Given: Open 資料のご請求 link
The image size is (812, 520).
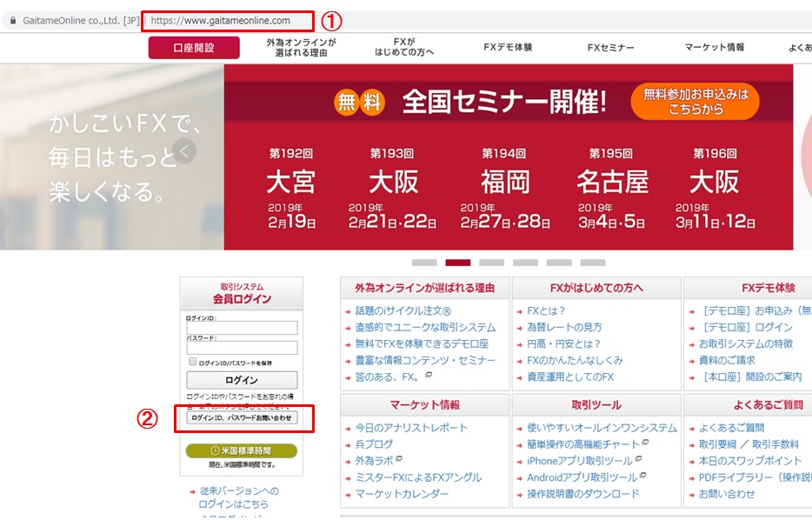Looking at the screenshot, I should tap(727, 361).
